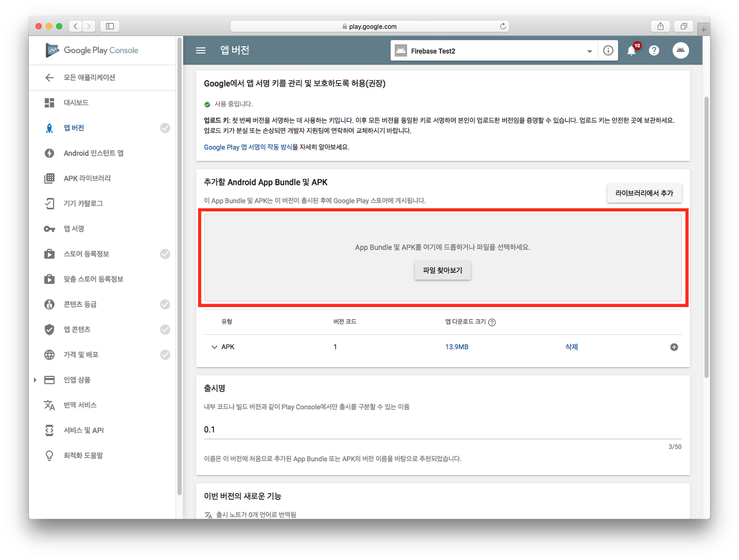Go back with the Safari back button
This screenshot has width=739, height=560.
(x=76, y=26)
